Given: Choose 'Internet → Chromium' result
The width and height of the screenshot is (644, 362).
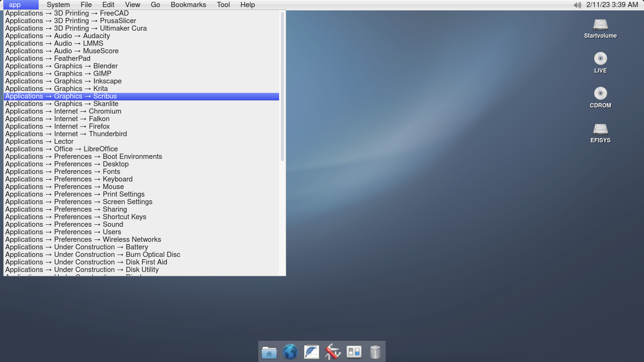Looking at the screenshot, I should click(x=141, y=111).
